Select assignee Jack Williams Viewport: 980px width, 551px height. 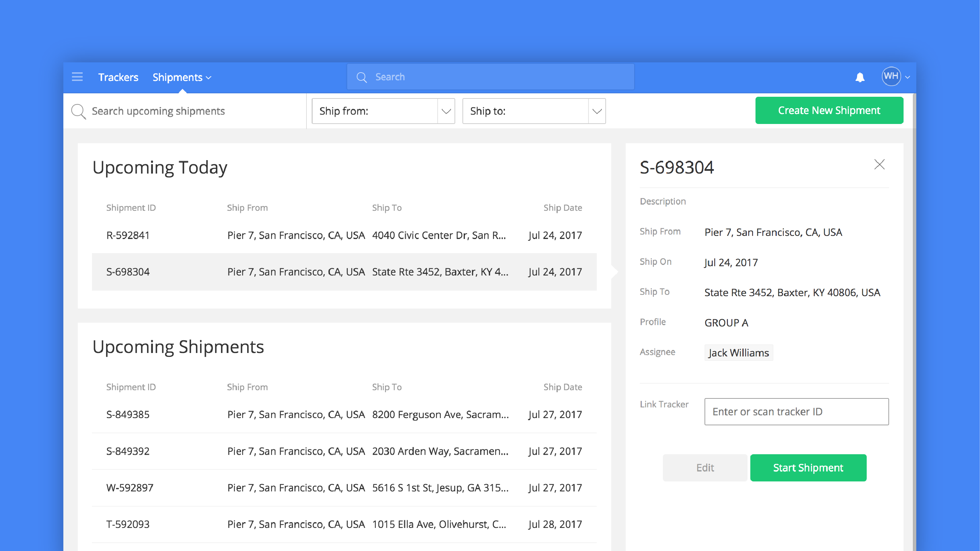click(738, 352)
